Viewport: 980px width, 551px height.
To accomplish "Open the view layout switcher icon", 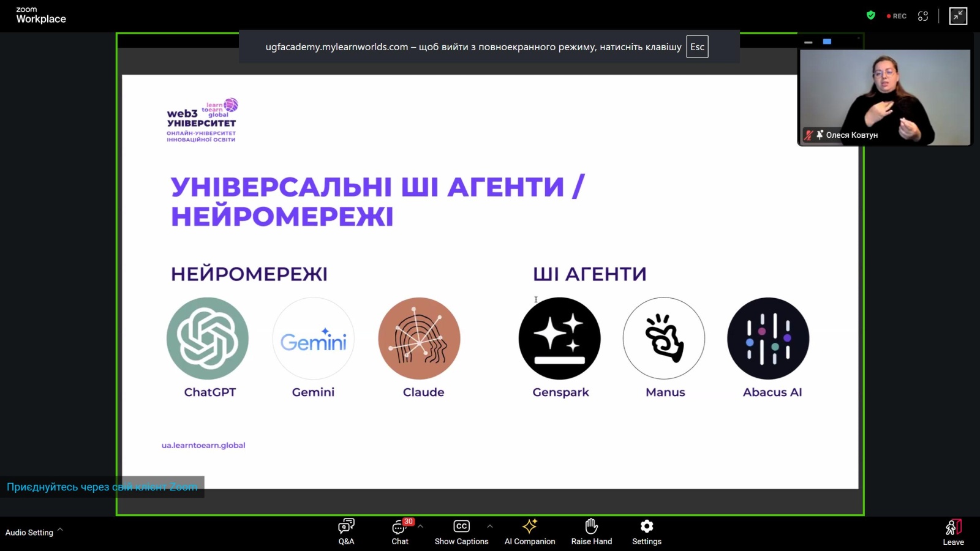I will (x=923, y=16).
